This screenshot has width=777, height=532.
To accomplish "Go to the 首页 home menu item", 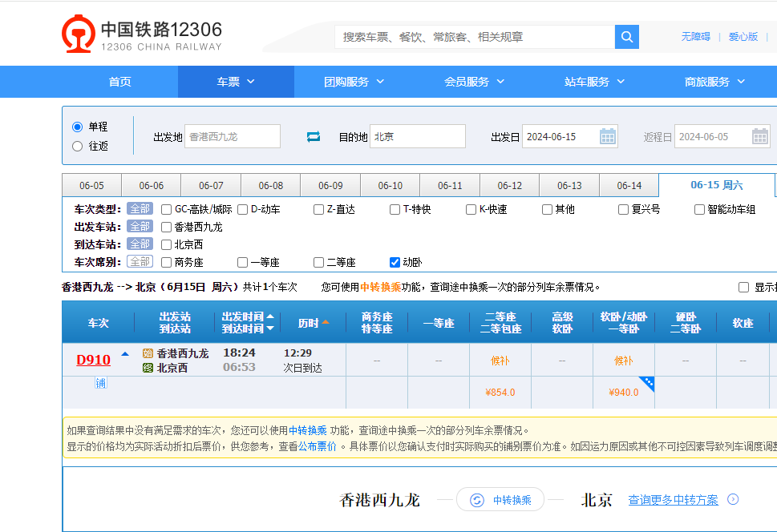I will pos(119,82).
